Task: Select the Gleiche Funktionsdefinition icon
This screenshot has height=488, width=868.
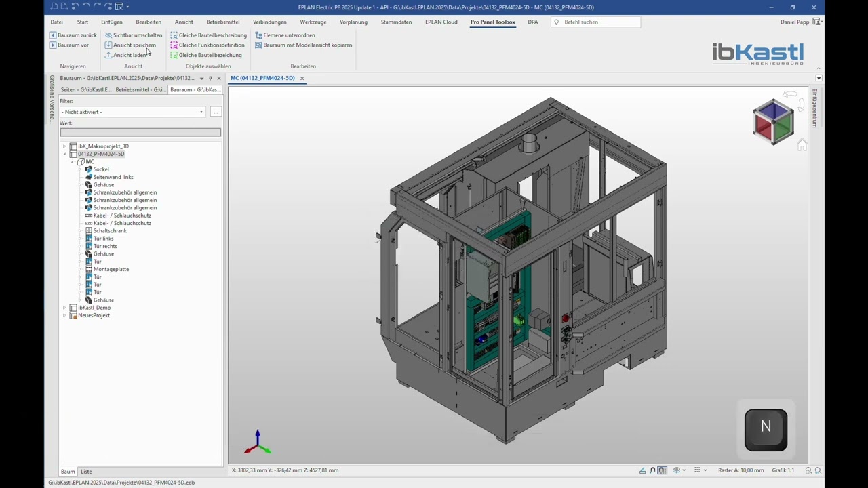Action: point(174,45)
